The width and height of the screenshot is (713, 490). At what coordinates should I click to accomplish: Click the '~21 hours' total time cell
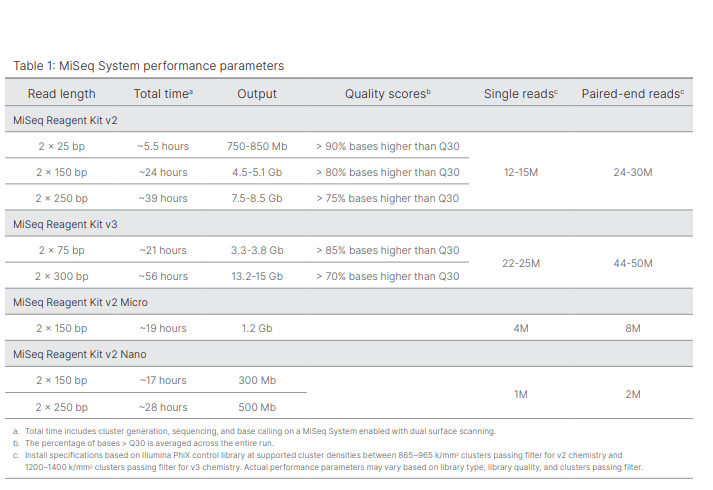[163, 250]
